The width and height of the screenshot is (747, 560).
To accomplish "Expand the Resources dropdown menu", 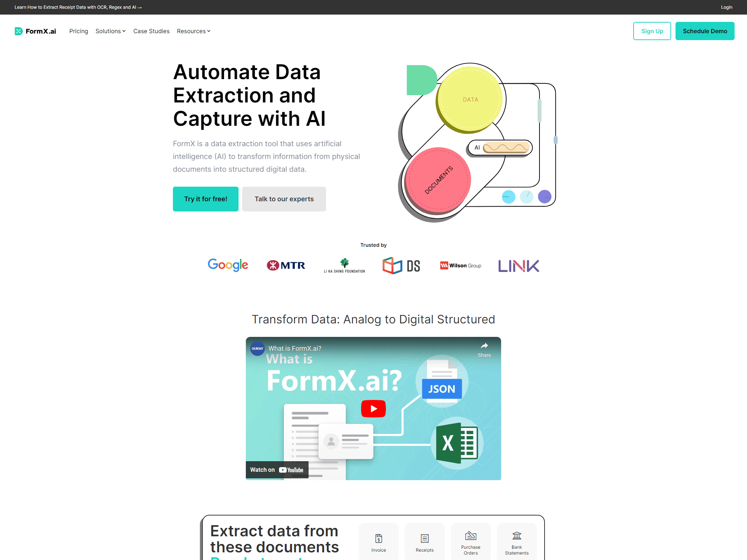I will [x=194, y=31].
